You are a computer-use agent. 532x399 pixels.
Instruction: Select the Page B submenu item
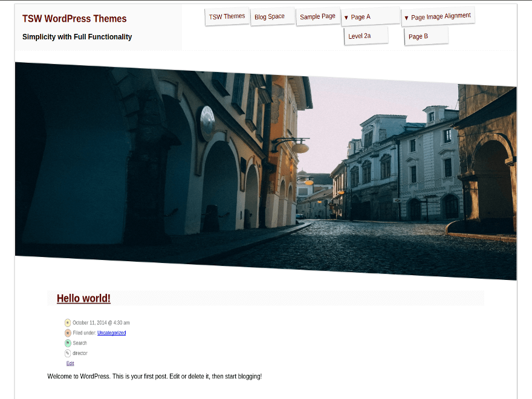pos(418,37)
